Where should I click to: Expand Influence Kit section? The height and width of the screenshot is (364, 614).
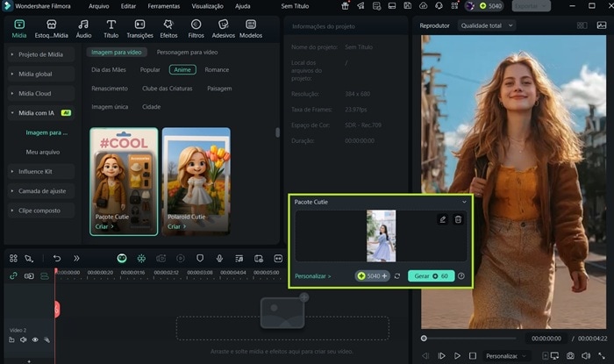click(x=40, y=171)
